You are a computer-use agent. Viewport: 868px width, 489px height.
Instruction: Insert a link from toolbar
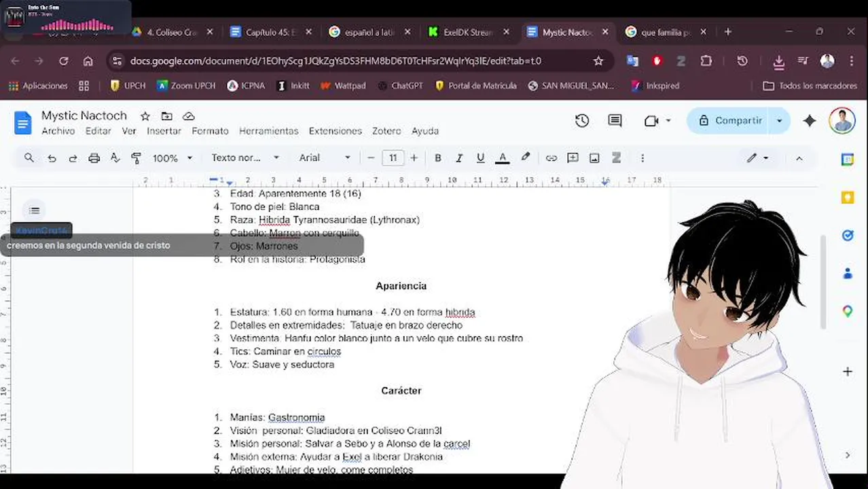(551, 158)
